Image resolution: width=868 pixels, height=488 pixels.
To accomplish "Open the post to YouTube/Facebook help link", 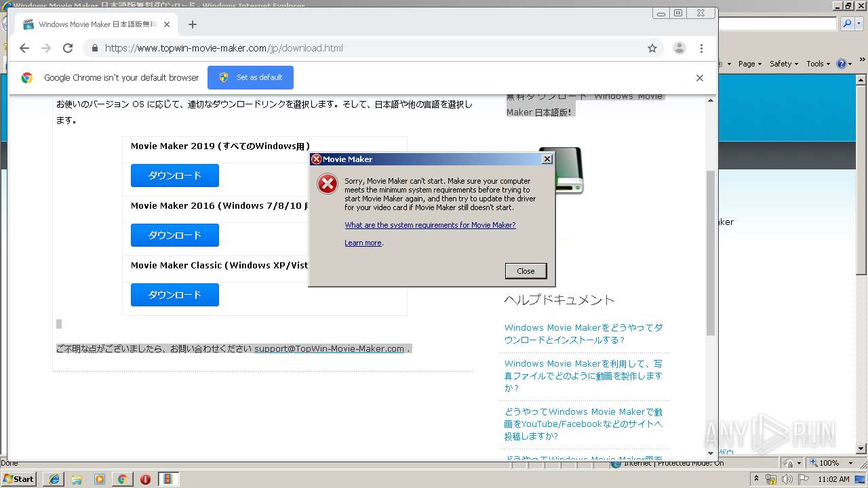I will pos(583,424).
